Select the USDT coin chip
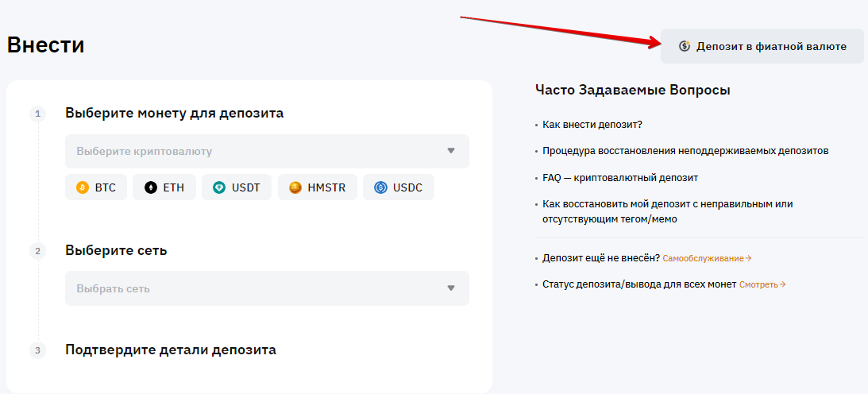Viewport: 868px width, 394px height. (237, 187)
